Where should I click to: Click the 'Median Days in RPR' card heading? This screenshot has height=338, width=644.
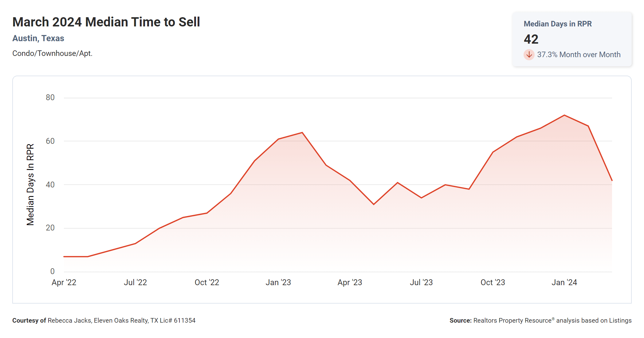pos(557,24)
